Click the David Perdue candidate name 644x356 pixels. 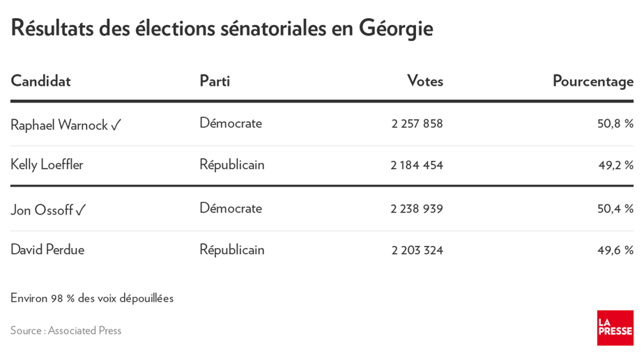pyautogui.click(x=47, y=249)
